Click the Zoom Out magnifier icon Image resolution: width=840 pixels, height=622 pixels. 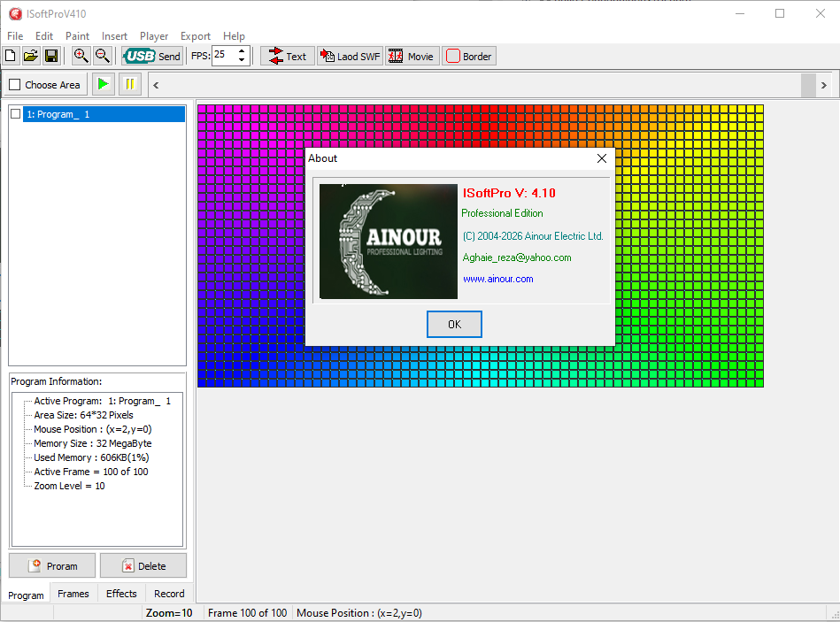point(102,56)
